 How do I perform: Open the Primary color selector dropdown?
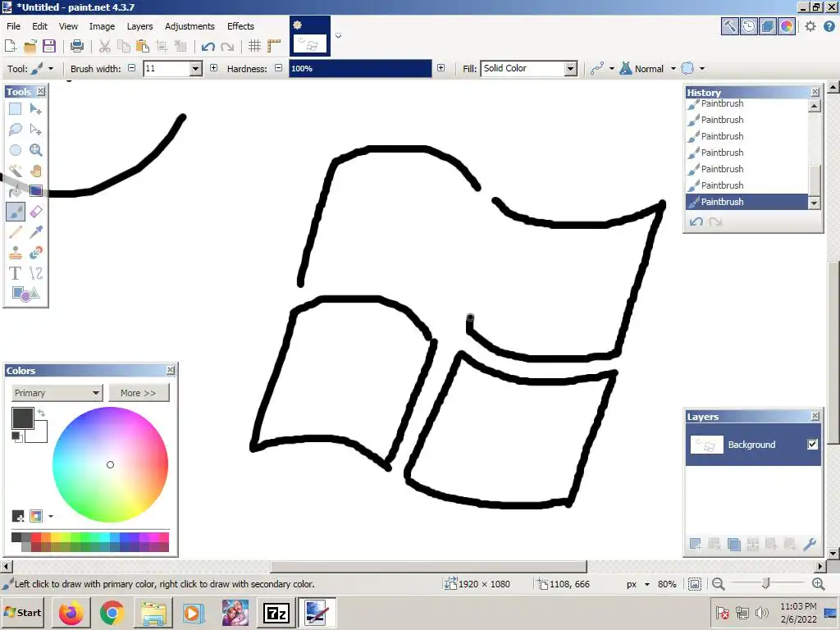pos(57,393)
